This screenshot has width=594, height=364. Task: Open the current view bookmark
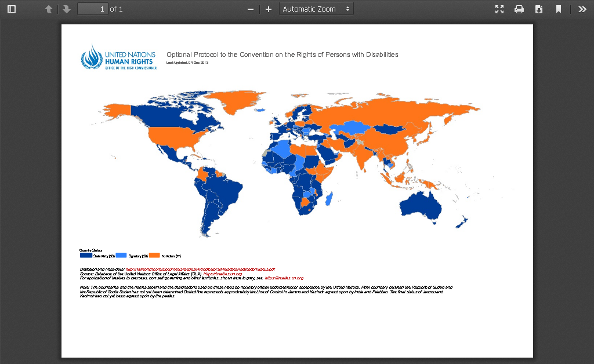coord(559,9)
